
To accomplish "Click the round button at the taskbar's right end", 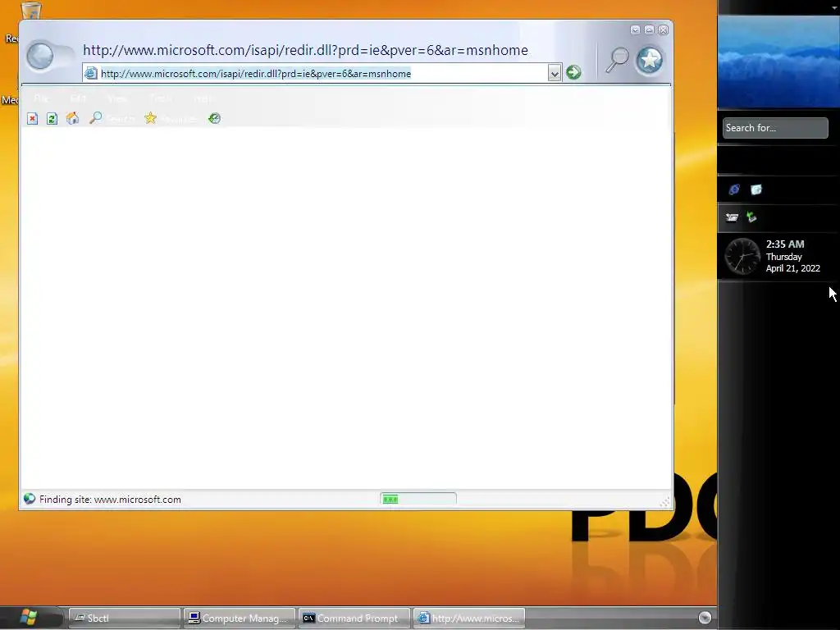I will [705, 618].
